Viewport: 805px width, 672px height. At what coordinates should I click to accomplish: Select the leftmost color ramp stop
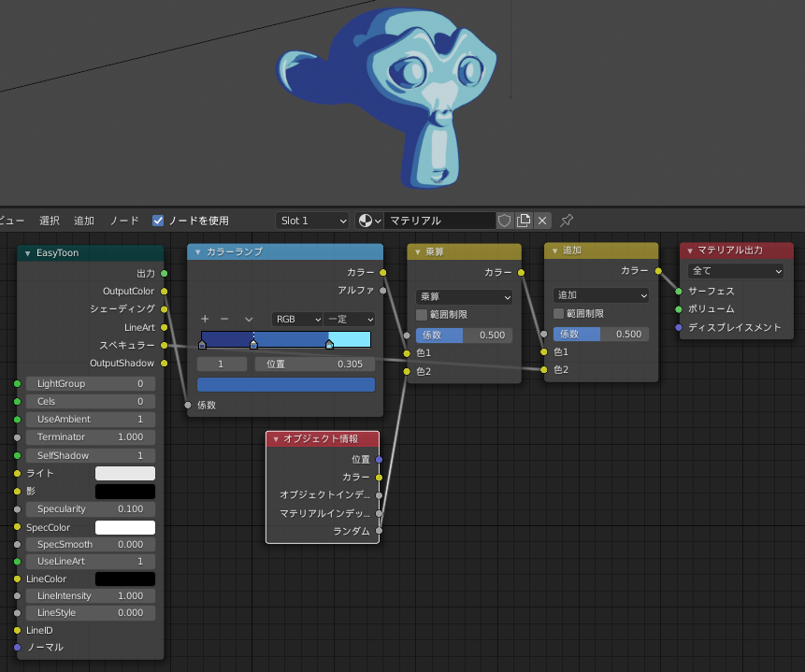202,345
